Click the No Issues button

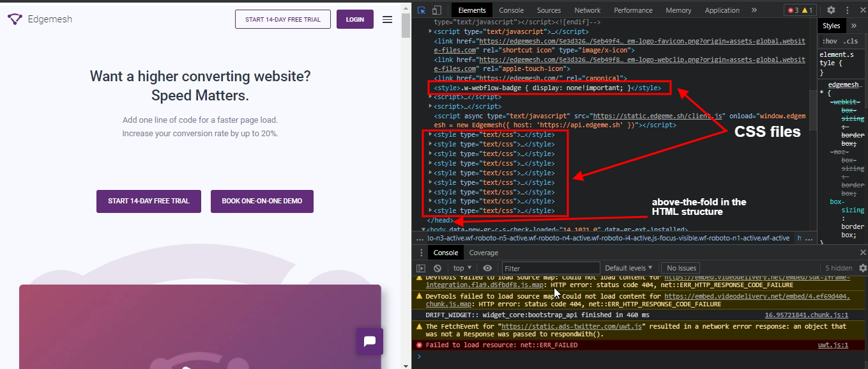click(681, 268)
